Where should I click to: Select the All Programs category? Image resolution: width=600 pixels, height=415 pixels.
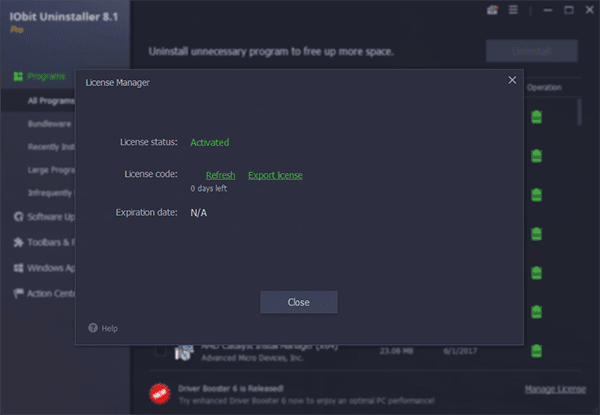[x=51, y=101]
